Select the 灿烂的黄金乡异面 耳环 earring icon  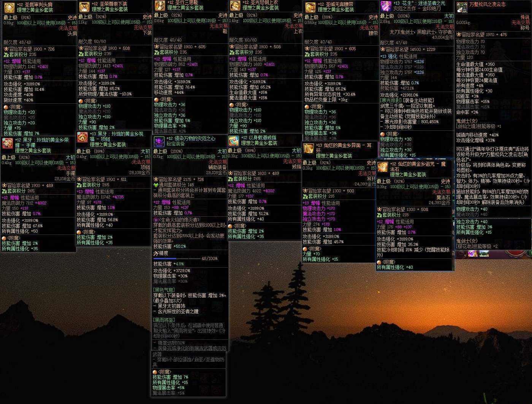click(x=309, y=149)
